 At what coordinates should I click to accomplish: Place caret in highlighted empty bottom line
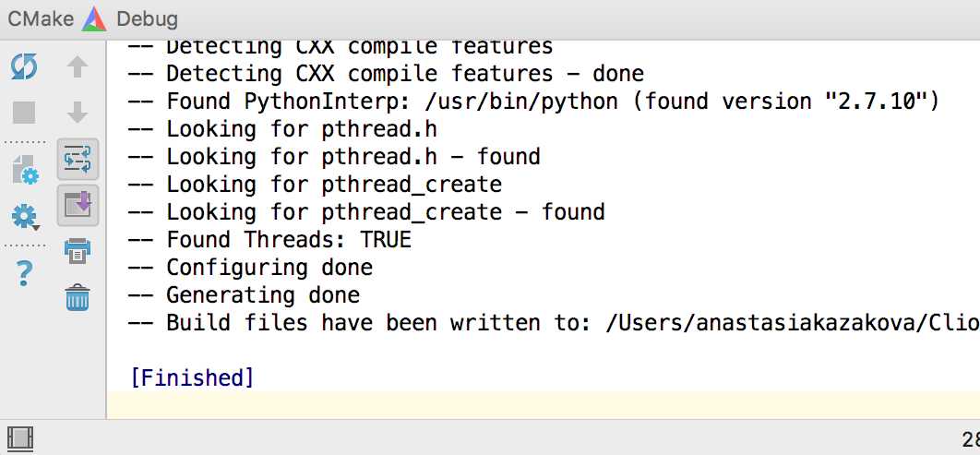click(544, 405)
